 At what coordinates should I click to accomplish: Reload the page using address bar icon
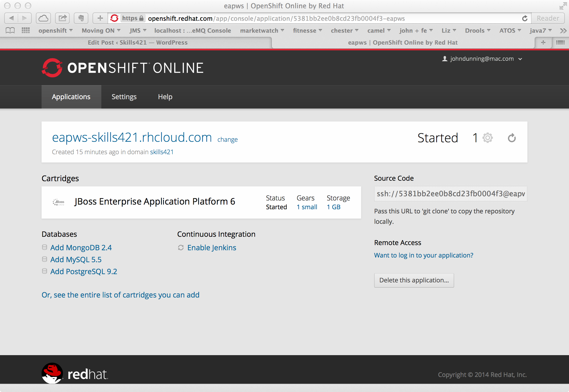(x=525, y=18)
